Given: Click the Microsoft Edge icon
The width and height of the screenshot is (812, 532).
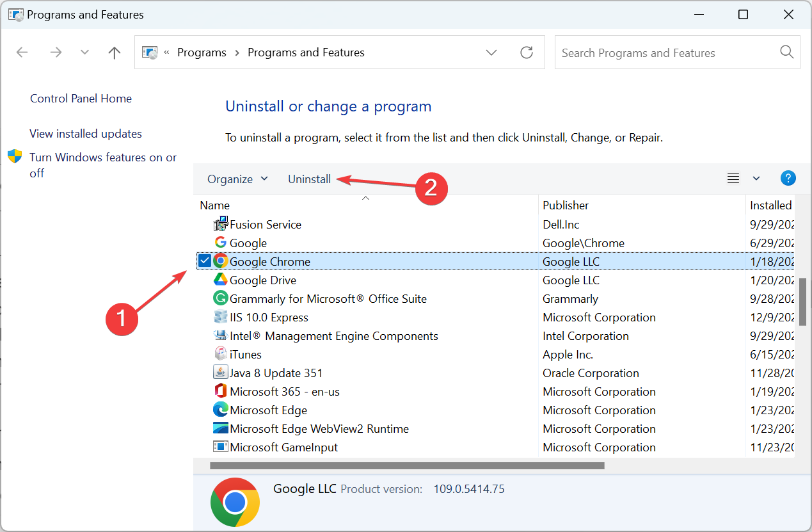Looking at the screenshot, I should tap(220, 410).
